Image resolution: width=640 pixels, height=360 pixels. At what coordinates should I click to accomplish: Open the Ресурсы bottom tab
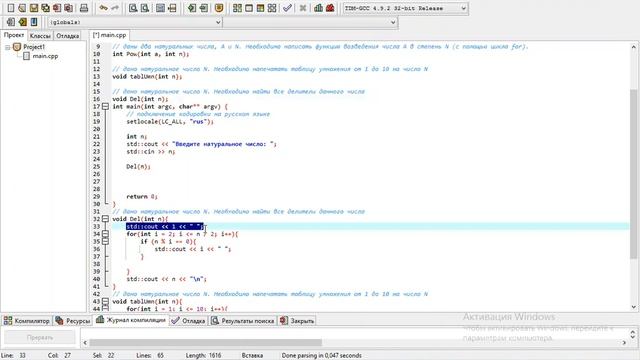(73, 321)
